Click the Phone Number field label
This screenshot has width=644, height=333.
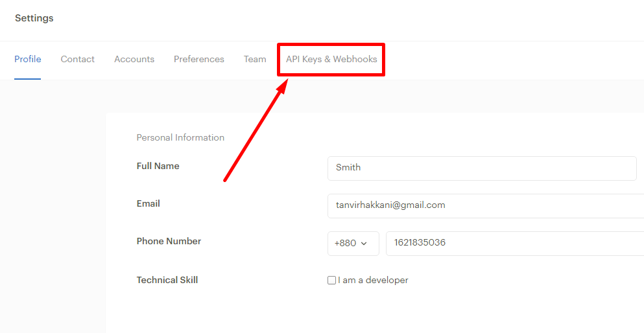pyautogui.click(x=169, y=241)
